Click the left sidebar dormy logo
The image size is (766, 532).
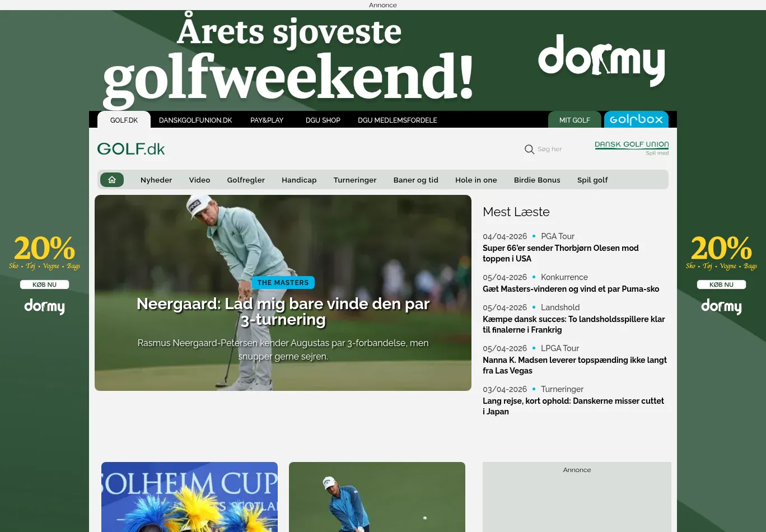[44, 306]
